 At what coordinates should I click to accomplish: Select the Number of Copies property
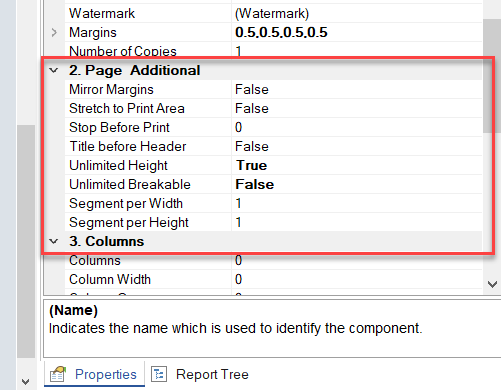pyautogui.click(x=123, y=51)
